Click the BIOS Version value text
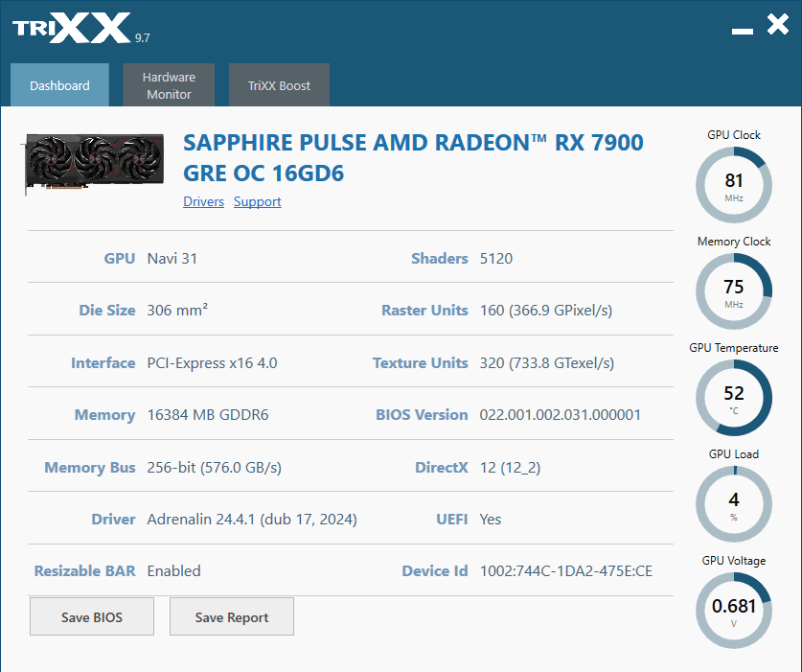Viewport: 802px width, 672px height. tap(561, 414)
